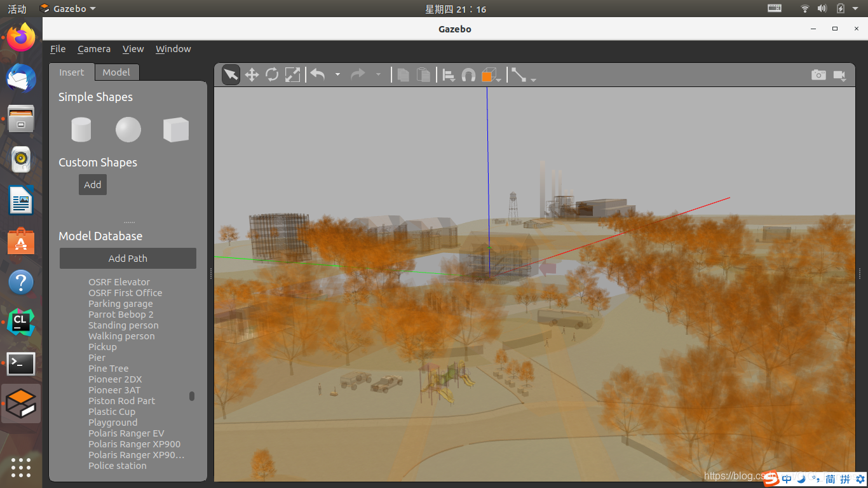Select Pioneer 3AT model
The width and height of the screenshot is (868, 488).
[x=114, y=390]
